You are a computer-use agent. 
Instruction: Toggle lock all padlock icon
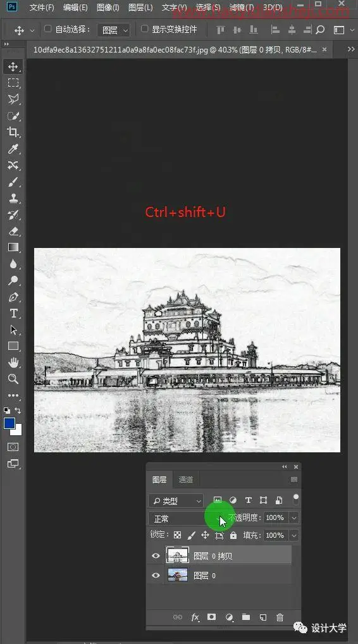pos(233,535)
